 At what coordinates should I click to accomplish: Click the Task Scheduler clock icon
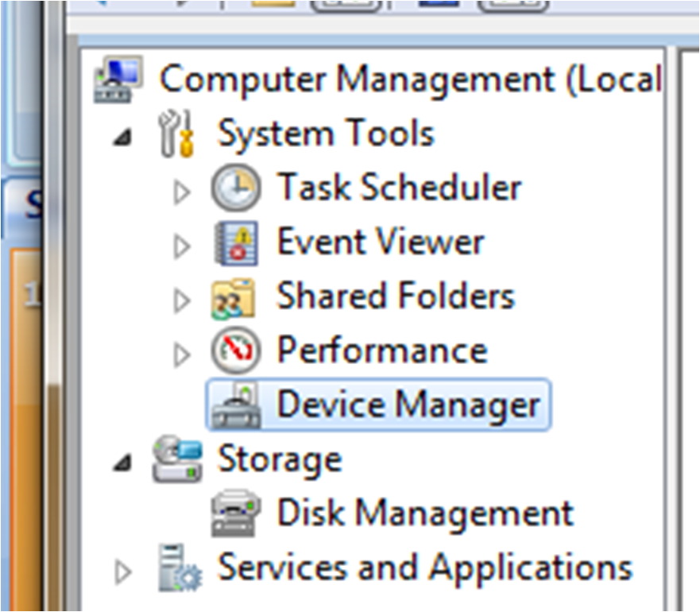[235, 188]
